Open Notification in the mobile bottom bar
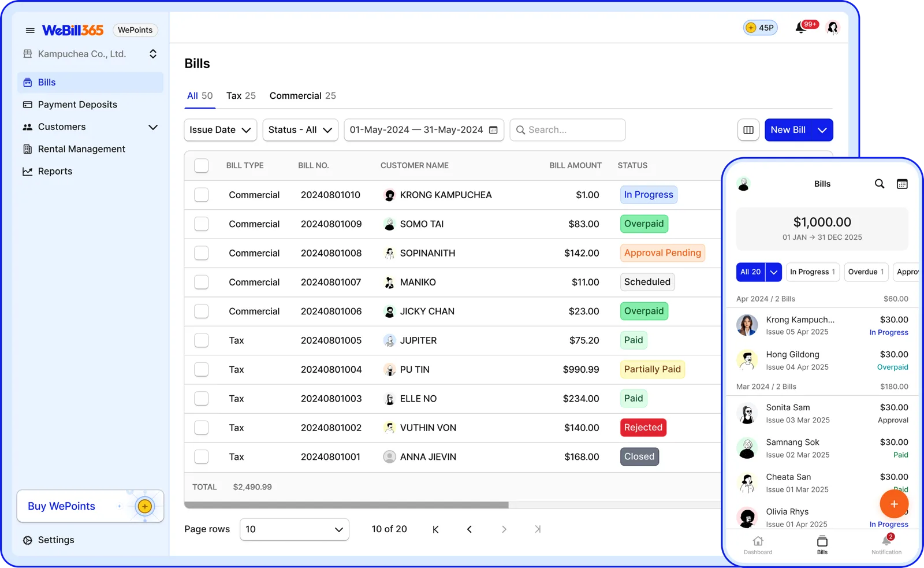Viewport: 924px width, 568px height. (x=886, y=545)
